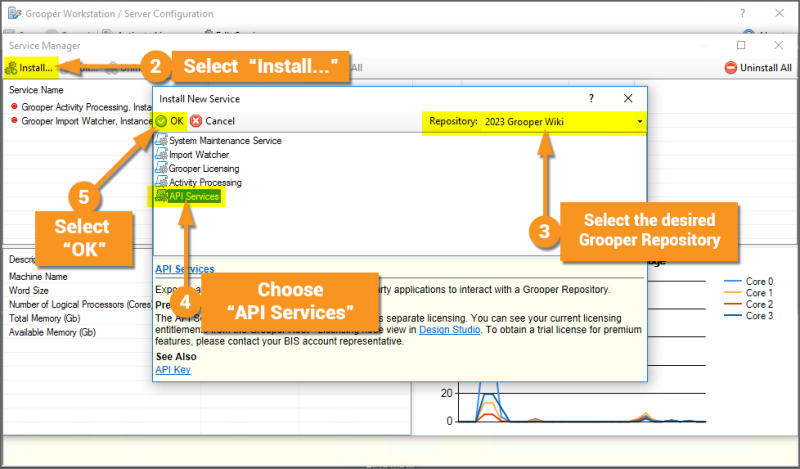Choose API Services in the list
Screen dimensions: 800x469
194,196
